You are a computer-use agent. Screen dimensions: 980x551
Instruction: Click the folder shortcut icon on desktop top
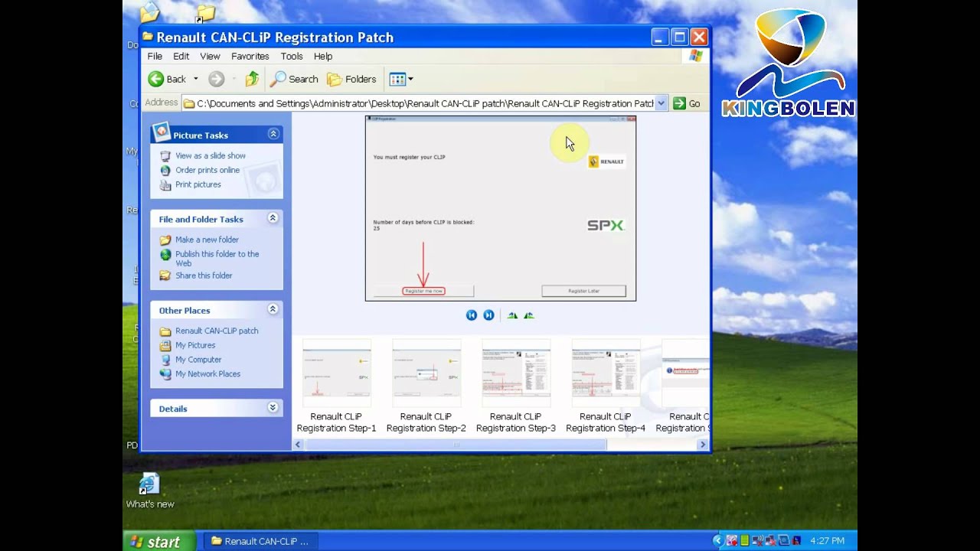pyautogui.click(x=205, y=13)
